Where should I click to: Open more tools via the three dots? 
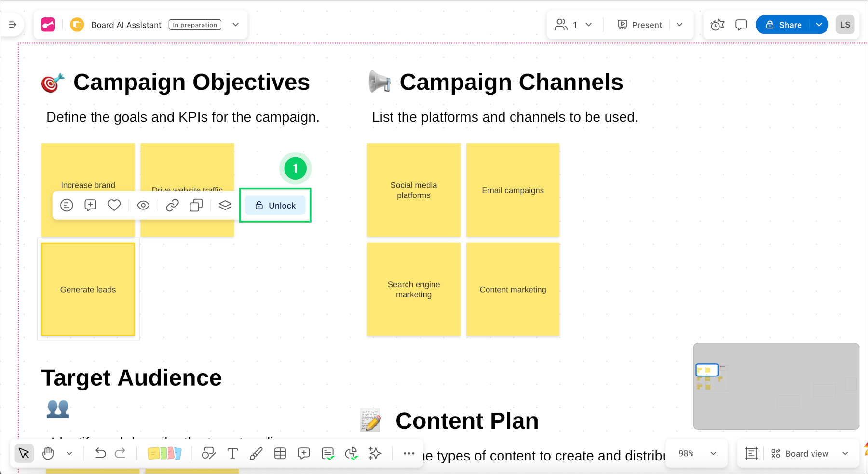[409, 453]
